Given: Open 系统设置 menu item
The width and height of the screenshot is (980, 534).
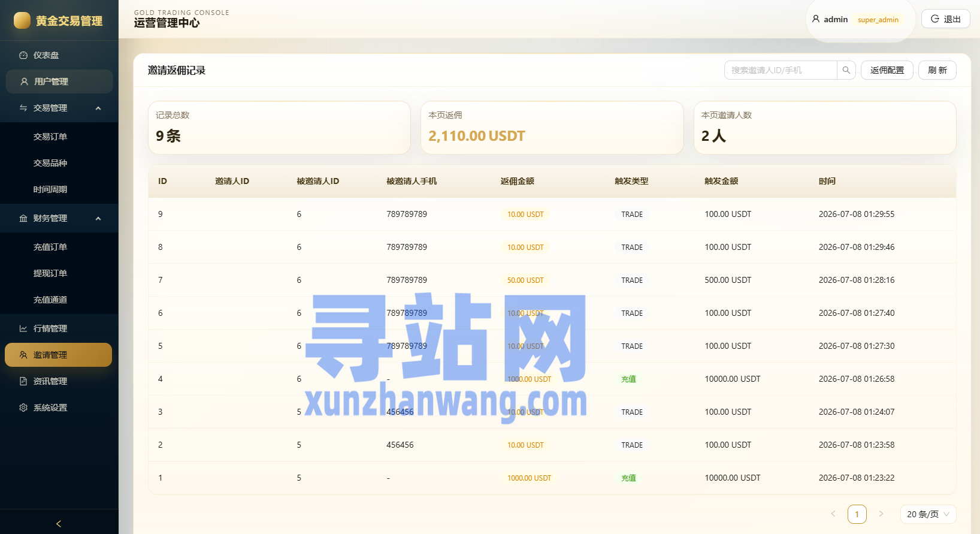Looking at the screenshot, I should click(x=59, y=408).
